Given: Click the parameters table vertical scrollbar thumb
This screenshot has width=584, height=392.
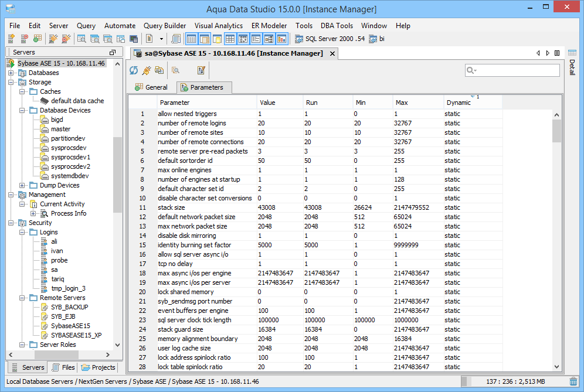Looking at the screenshot, I should coord(557,131).
